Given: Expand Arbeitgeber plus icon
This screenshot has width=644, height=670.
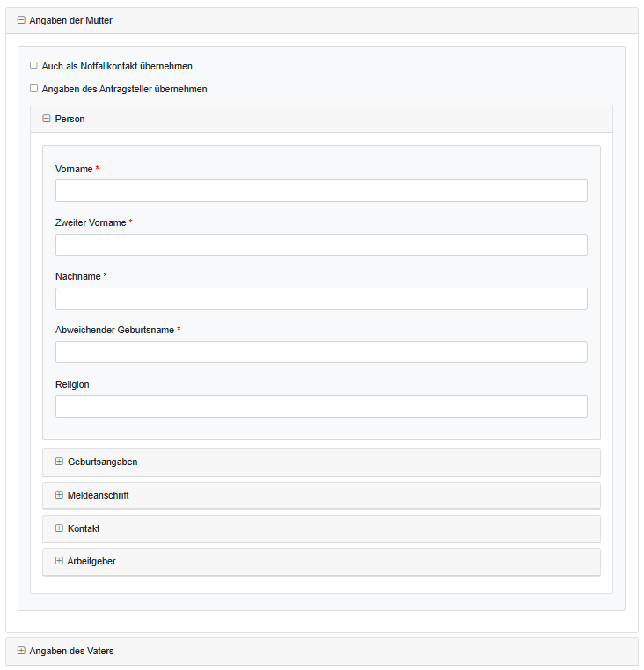Looking at the screenshot, I should pyautogui.click(x=59, y=561).
